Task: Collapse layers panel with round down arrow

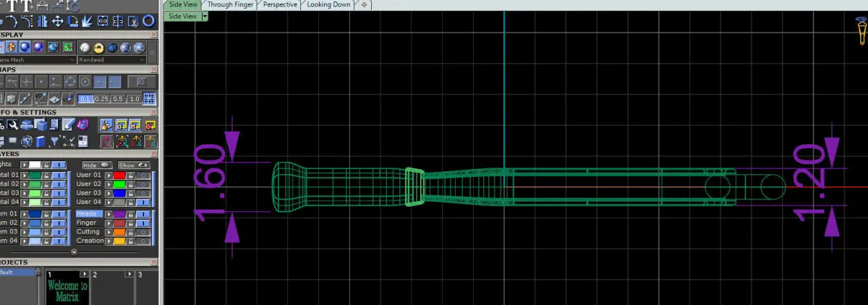Action: pos(74,252)
